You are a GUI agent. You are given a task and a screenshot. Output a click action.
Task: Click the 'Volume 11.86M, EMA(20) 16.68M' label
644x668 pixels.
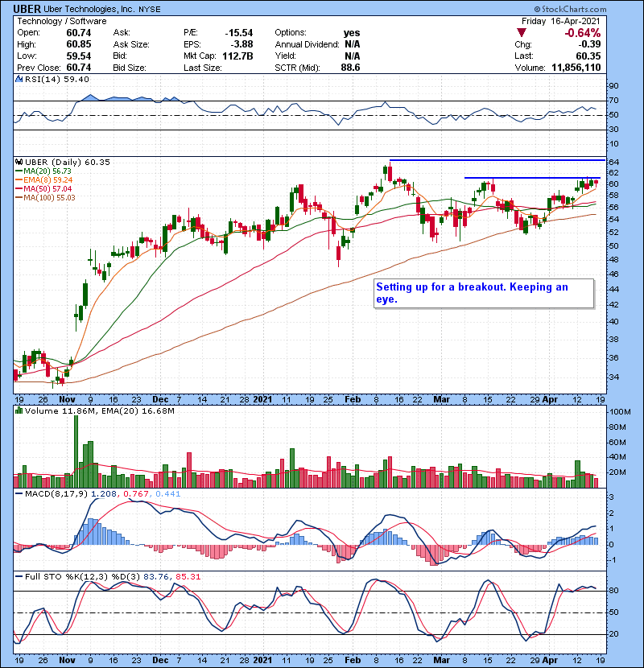(100, 411)
